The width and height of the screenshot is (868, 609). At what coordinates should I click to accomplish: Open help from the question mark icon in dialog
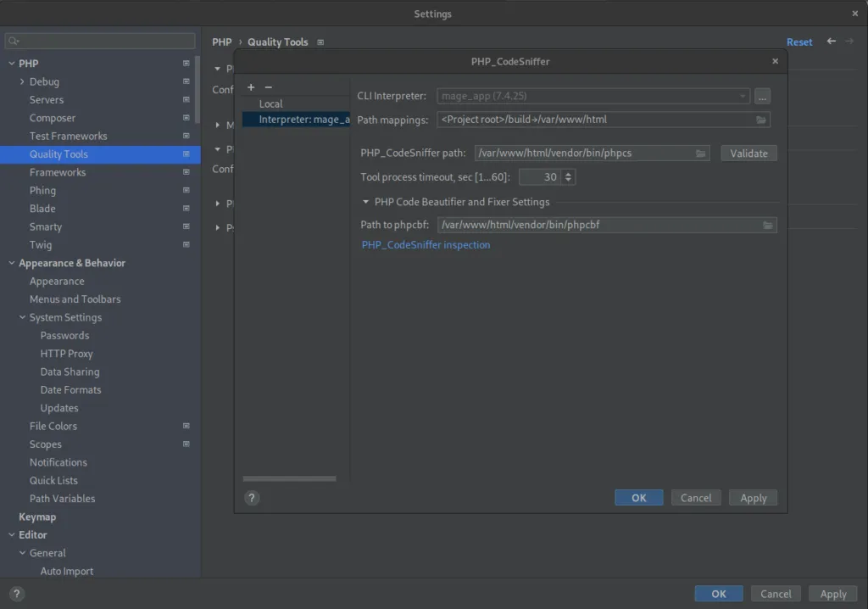252,498
